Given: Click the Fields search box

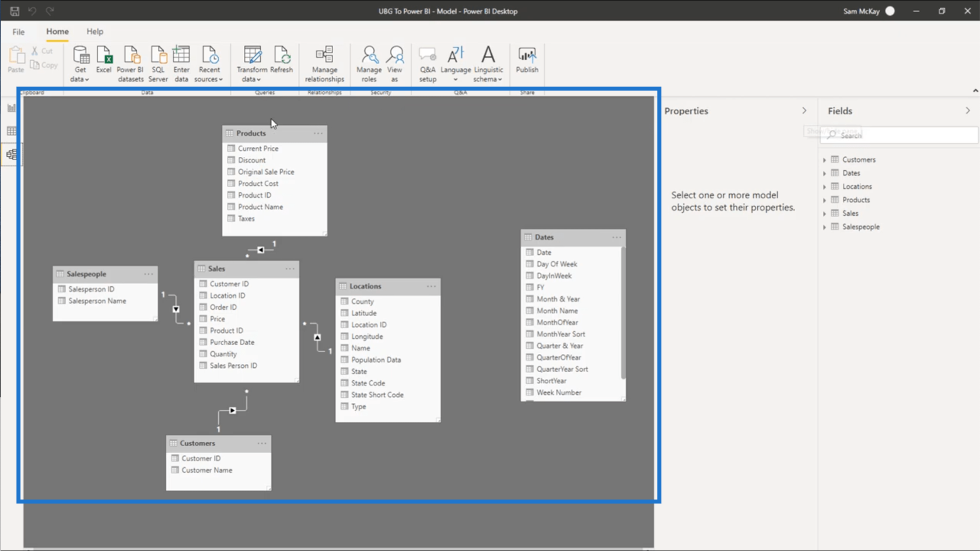Looking at the screenshot, I should click(x=899, y=135).
